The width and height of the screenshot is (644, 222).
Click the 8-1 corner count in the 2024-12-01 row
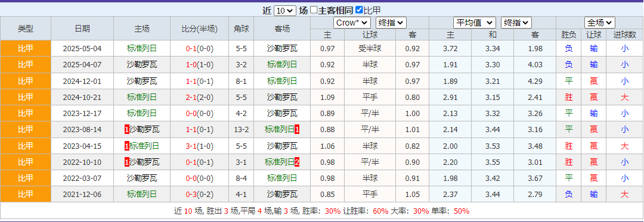(x=241, y=81)
